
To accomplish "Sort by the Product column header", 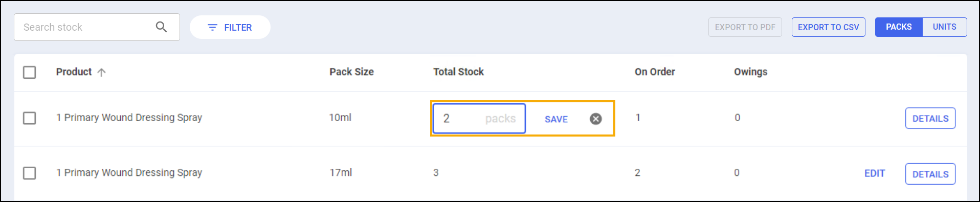I will click(74, 72).
